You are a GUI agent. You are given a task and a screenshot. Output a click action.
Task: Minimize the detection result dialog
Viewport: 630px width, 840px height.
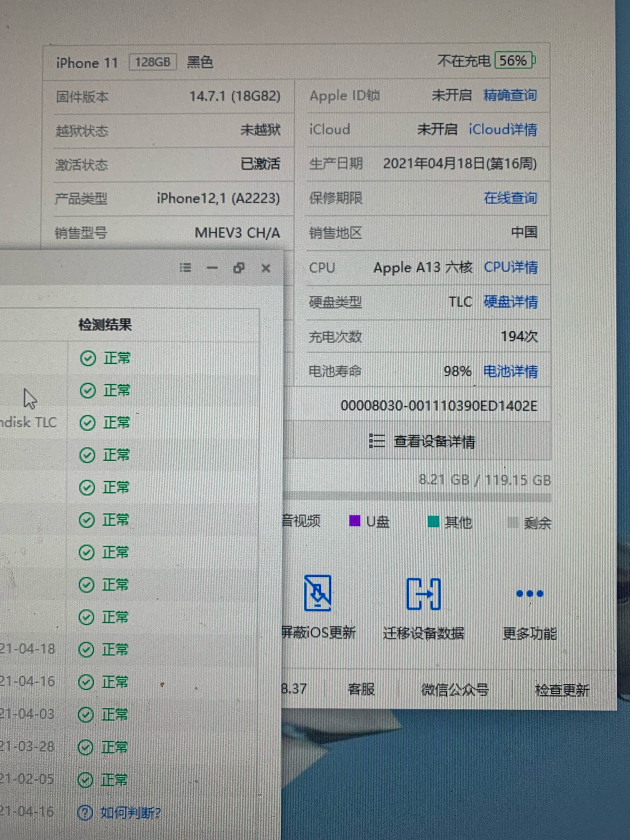pos(212,268)
